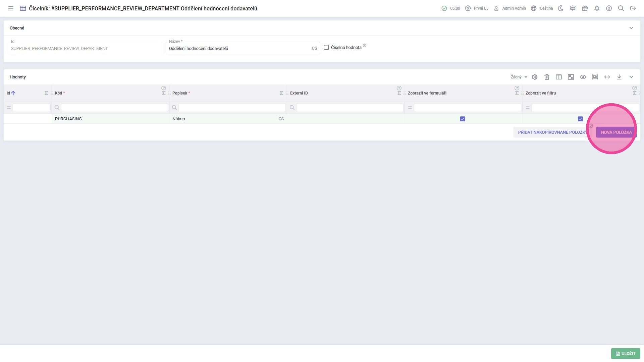Show help tooltip next to Číselná hodnota
This screenshot has height=362, width=644.
[x=365, y=45]
